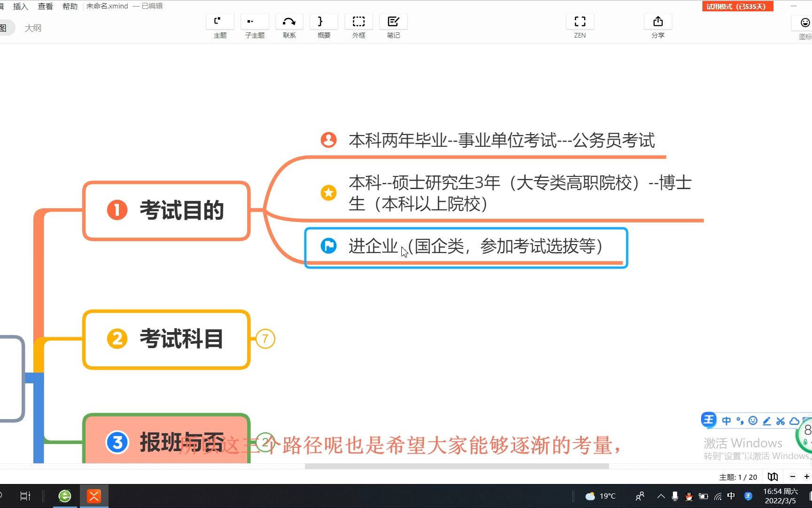Select the 考试目的 topic node
Viewport: 812px width, 508px height.
point(166,210)
